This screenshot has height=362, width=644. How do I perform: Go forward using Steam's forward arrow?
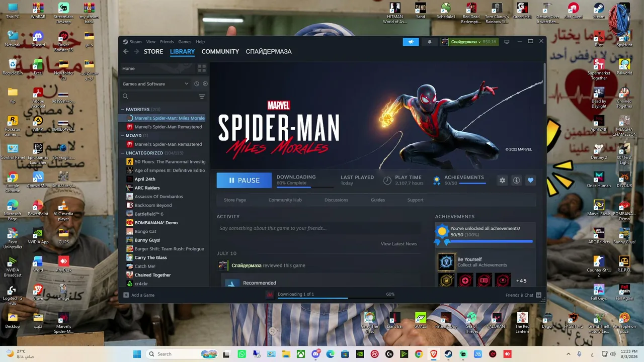pyautogui.click(x=136, y=51)
